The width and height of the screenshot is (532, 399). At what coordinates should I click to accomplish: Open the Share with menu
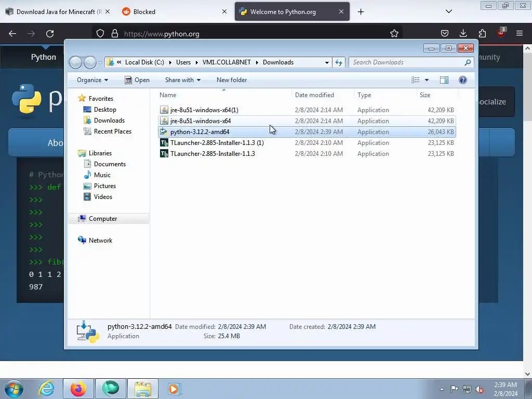point(182,80)
